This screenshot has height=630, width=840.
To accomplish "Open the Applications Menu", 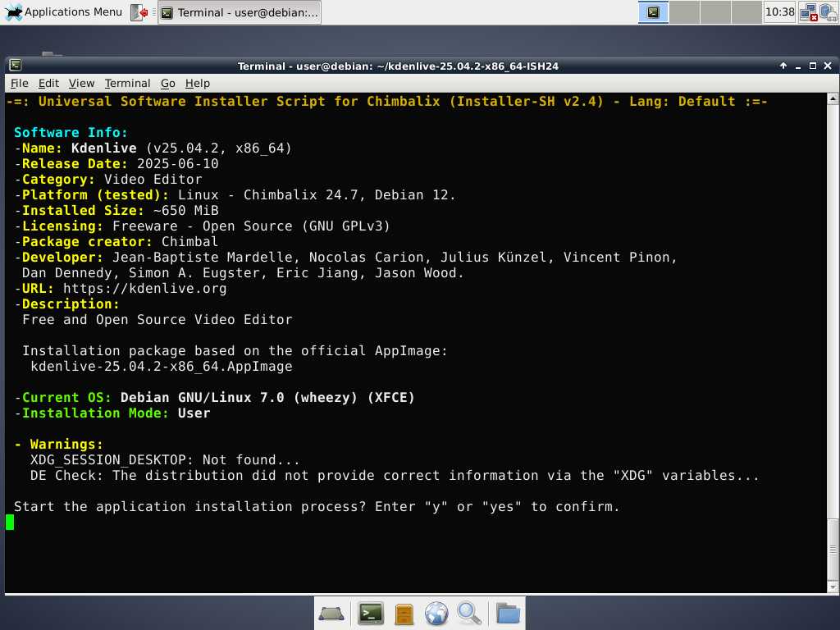I will coord(63,11).
